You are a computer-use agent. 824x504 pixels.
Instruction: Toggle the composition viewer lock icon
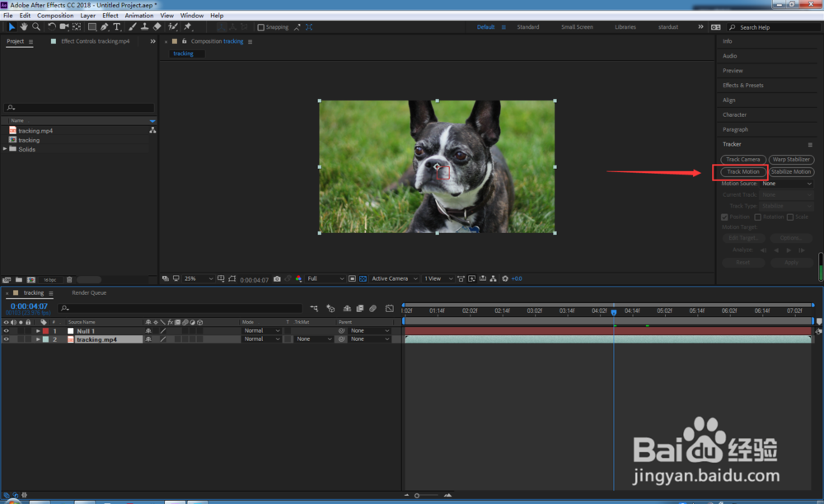coord(184,41)
